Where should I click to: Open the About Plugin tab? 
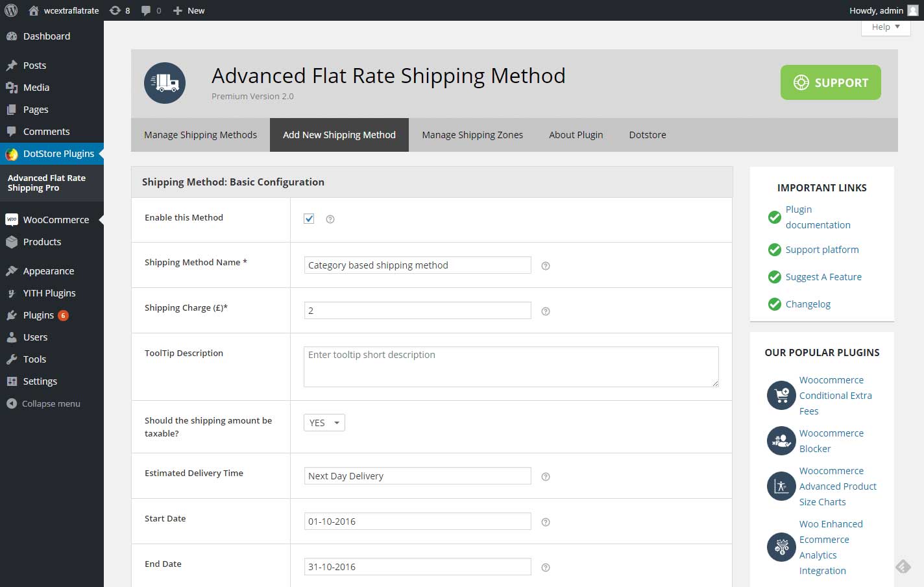(x=576, y=135)
